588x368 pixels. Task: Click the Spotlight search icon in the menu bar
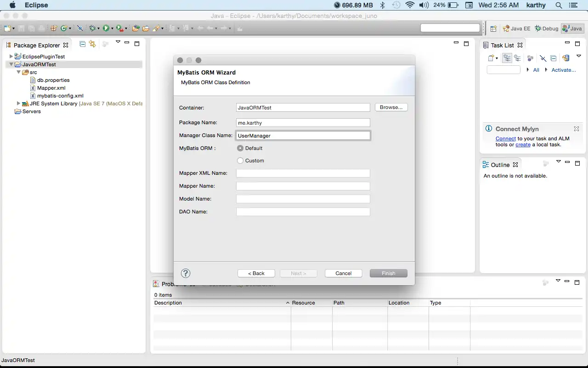click(x=559, y=5)
